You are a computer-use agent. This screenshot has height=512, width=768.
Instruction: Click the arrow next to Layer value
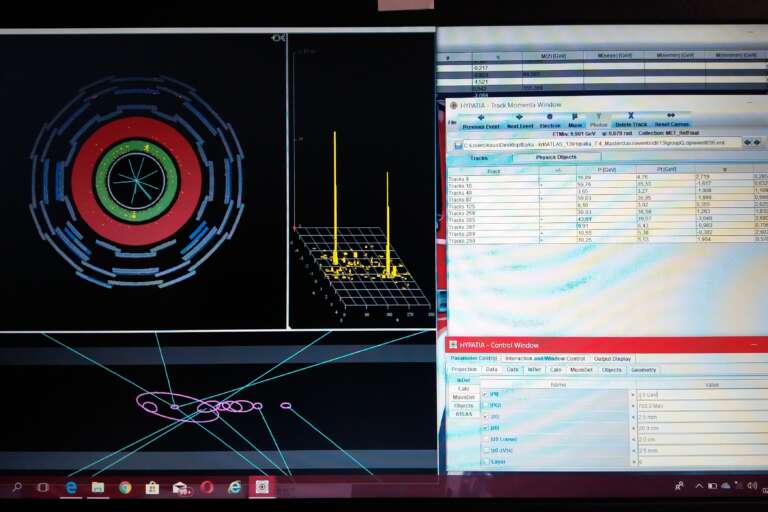(632, 461)
